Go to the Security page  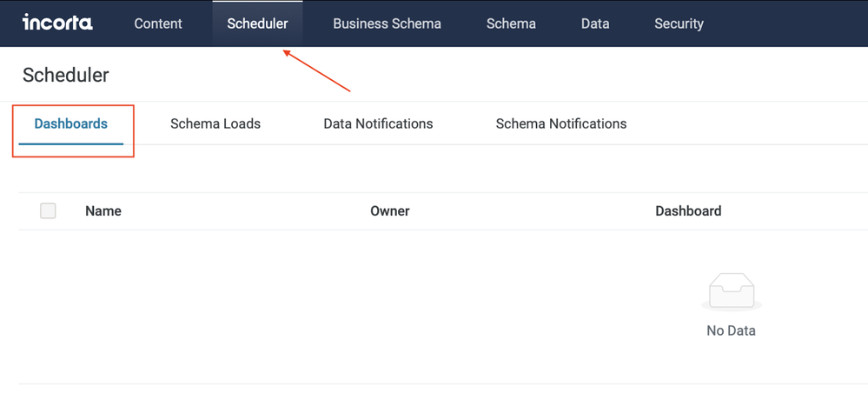click(679, 23)
